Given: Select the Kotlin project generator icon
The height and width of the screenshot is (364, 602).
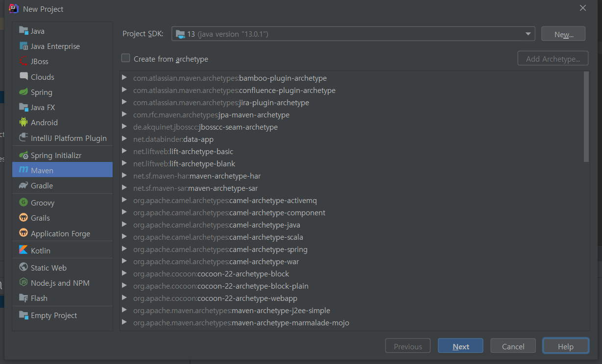Looking at the screenshot, I should 23,250.
